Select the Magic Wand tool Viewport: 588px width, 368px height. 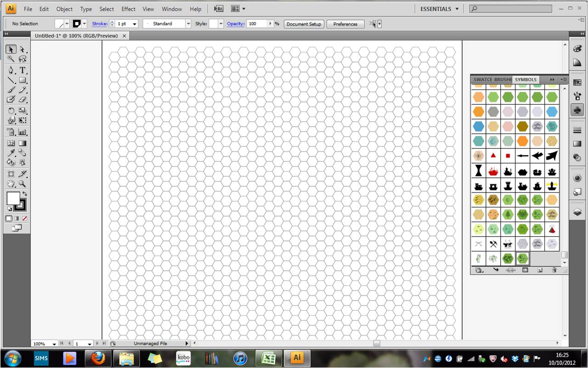coord(11,59)
